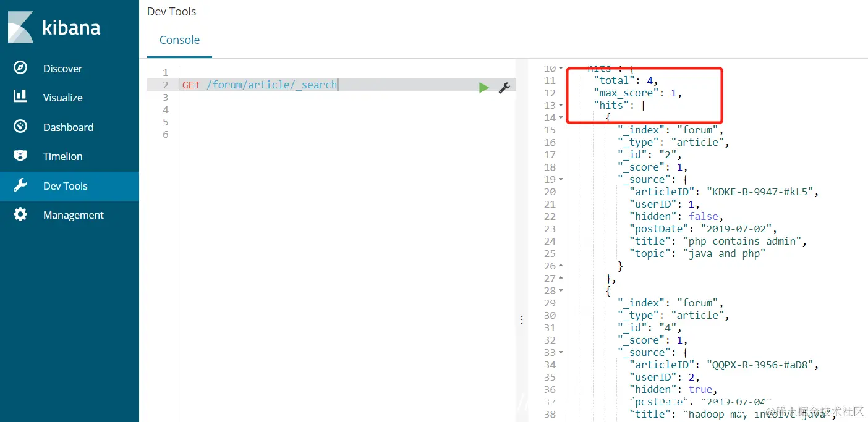Collapse fold arrow at output line 14
This screenshot has width=868, height=422.
point(561,117)
